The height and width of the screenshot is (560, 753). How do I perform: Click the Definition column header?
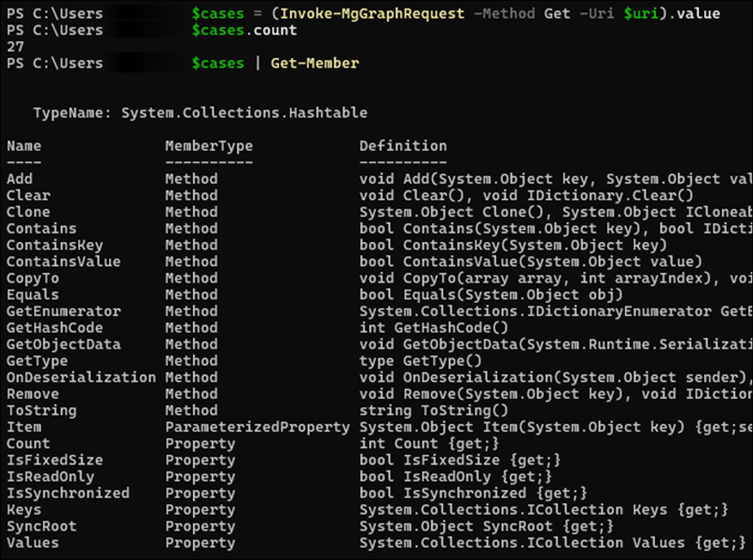pyautogui.click(x=403, y=146)
